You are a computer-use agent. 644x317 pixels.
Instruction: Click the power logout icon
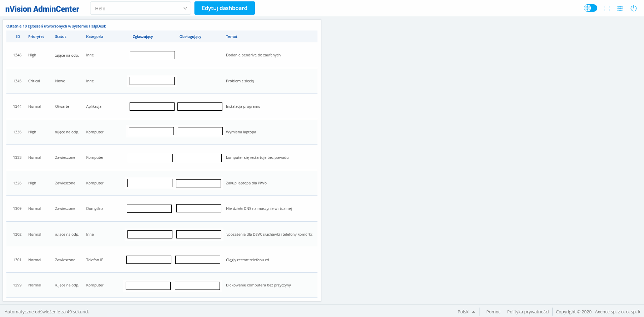[634, 8]
